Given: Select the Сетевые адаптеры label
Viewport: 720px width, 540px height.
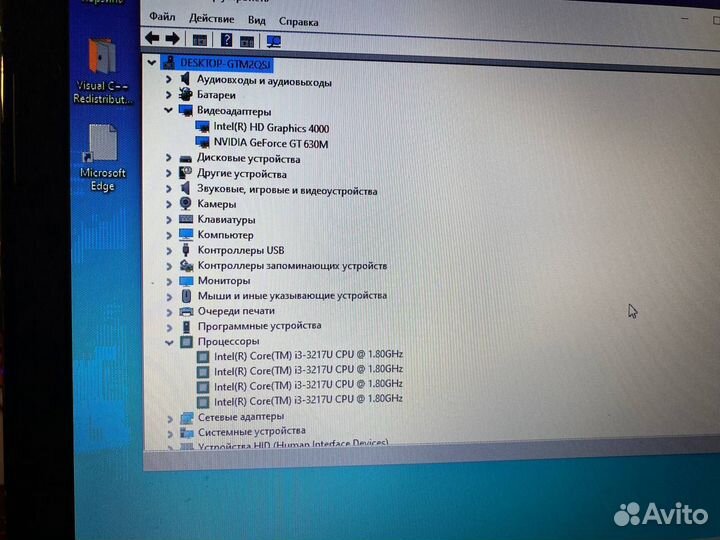Looking at the screenshot, I should click(241, 416).
